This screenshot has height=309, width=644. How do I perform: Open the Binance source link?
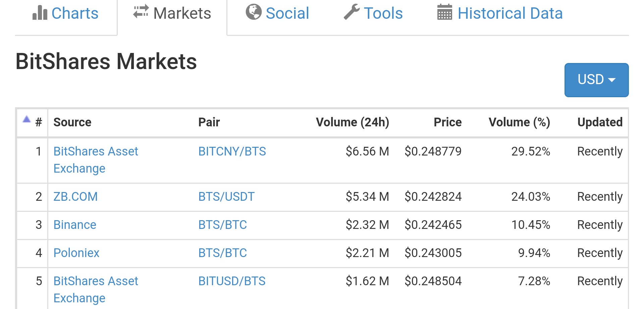coord(75,225)
